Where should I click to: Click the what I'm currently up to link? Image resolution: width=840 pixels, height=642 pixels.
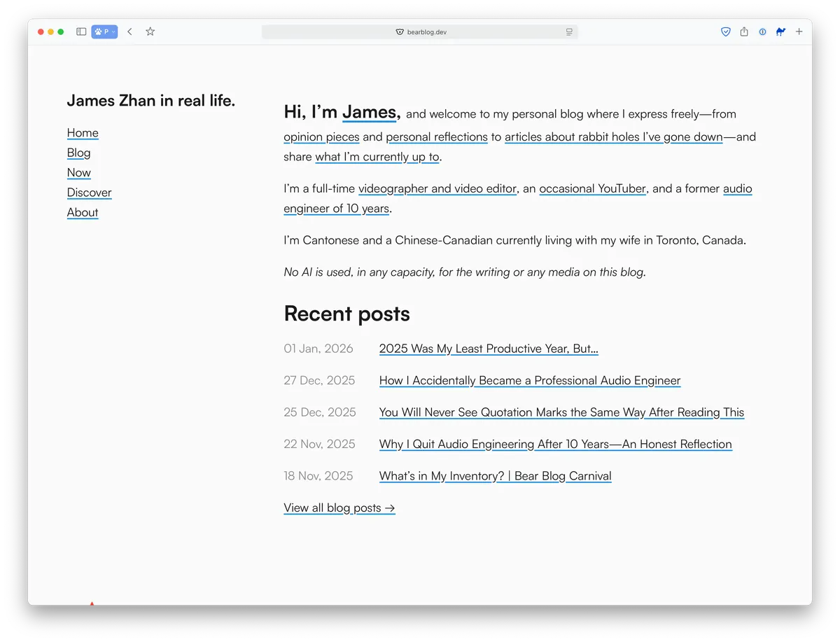pos(377,157)
